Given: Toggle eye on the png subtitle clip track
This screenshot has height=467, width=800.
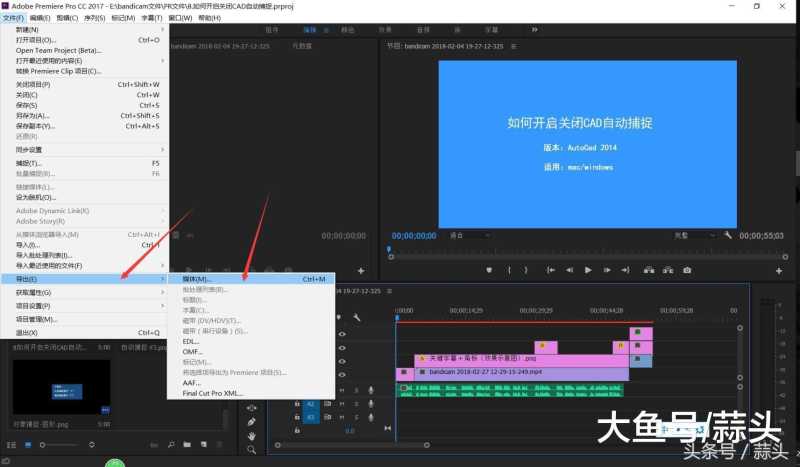Looking at the screenshot, I should pyautogui.click(x=342, y=361).
